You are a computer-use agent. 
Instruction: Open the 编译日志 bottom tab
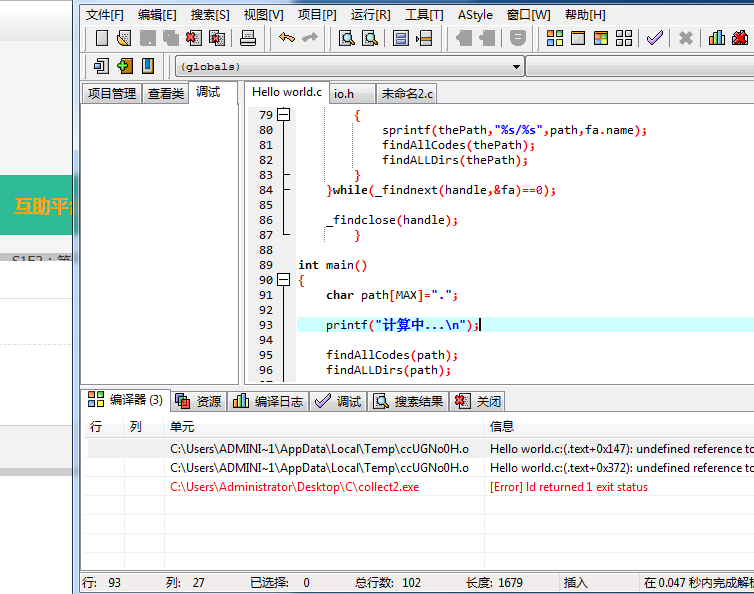coord(268,401)
